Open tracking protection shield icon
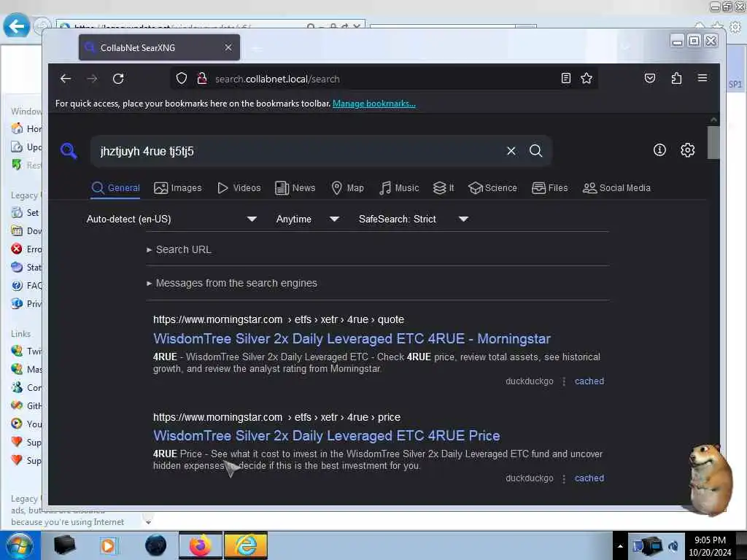Screen dimensions: 747x560 (x=182, y=79)
